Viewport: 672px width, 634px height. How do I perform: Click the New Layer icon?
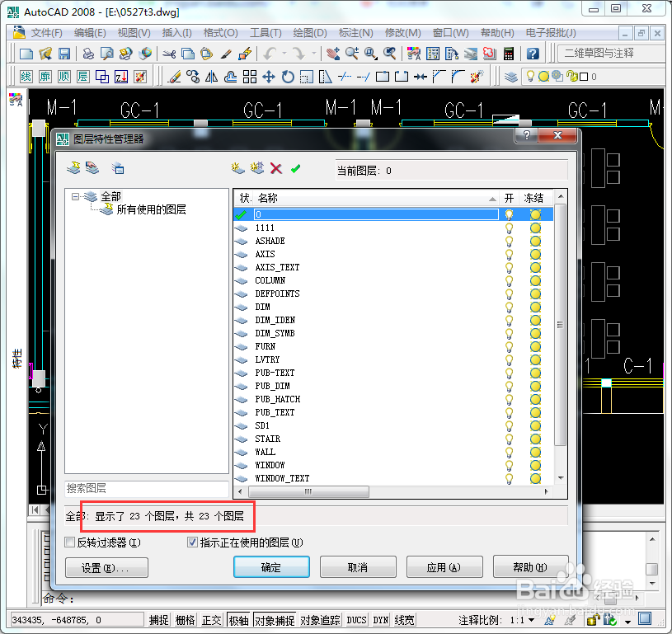(238, 168)
